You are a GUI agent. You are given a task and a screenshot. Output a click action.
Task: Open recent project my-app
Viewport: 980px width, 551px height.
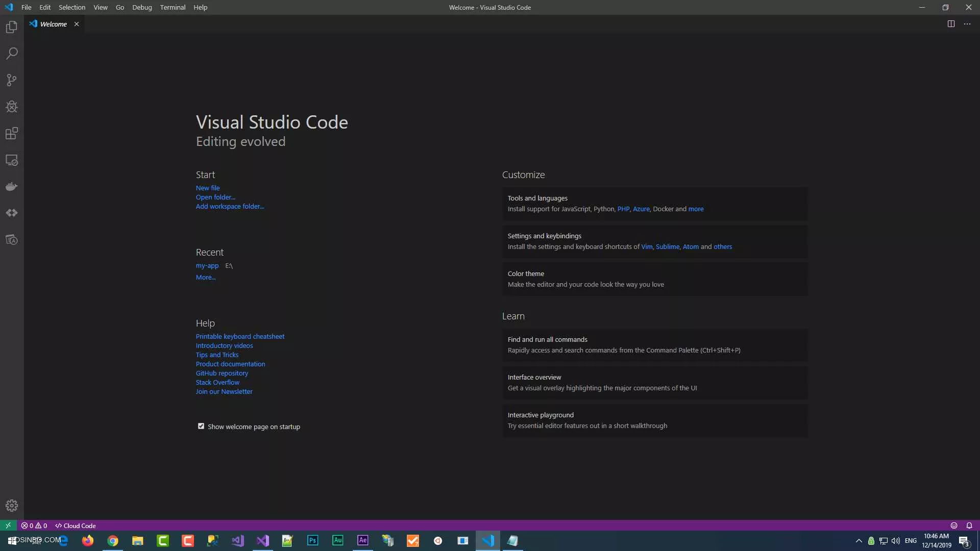(207, 266)
